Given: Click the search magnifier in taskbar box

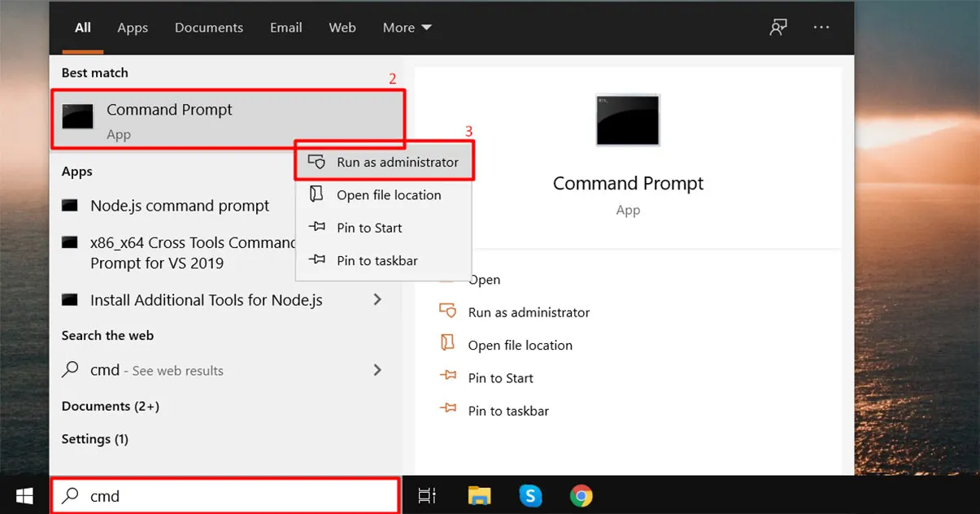Looking at the screenshot, I should coord(72,495).
